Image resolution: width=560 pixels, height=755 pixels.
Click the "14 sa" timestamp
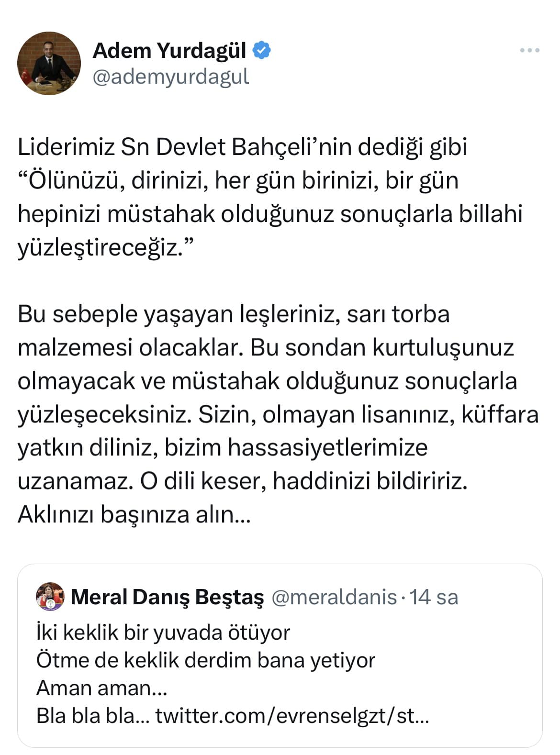click(x=434, y=597)
